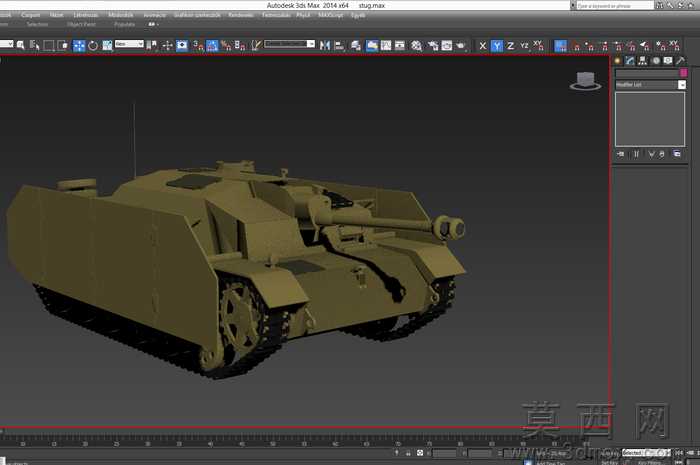Switch to the Modify command panel tab
Image resolution: width=700 pixels, height=465 pixels.
630,60
